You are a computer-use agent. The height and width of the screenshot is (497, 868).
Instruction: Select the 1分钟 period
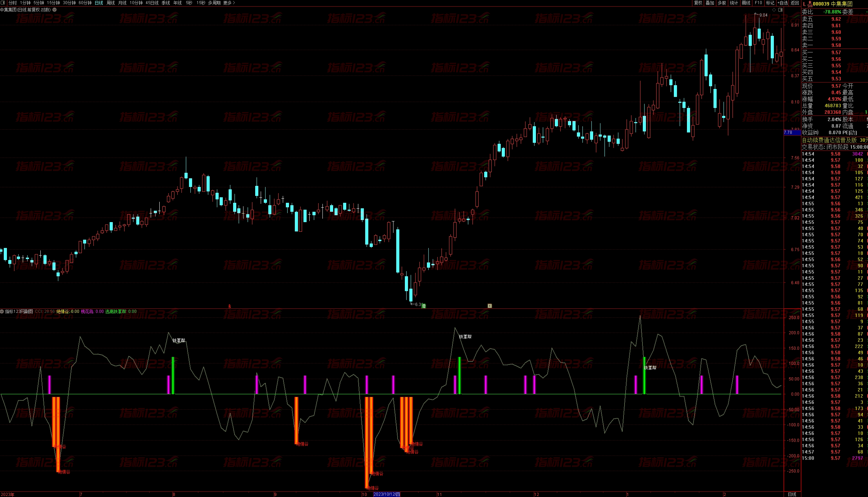(x=25, y=3)
